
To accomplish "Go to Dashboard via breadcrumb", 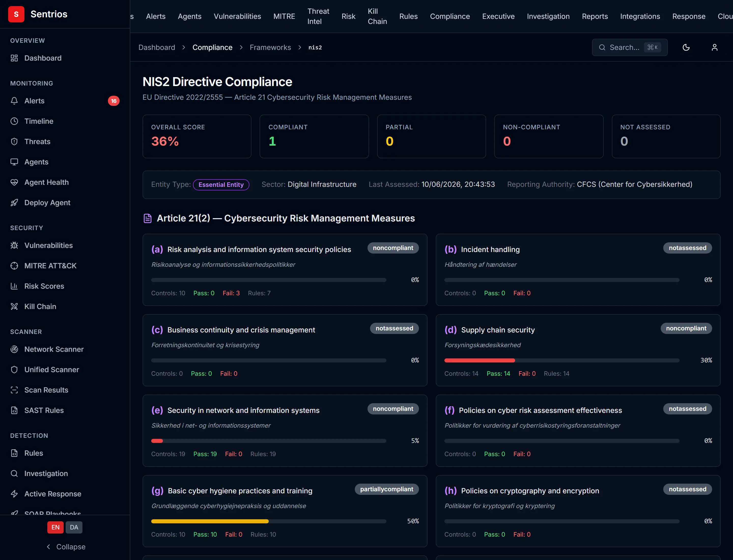I will click(157, 47).
